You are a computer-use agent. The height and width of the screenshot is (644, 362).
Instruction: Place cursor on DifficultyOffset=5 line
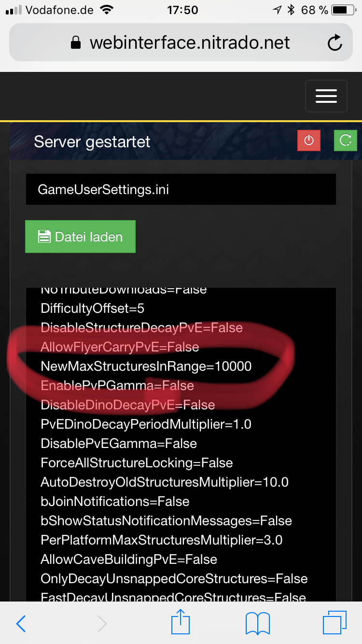coord(93,308)
